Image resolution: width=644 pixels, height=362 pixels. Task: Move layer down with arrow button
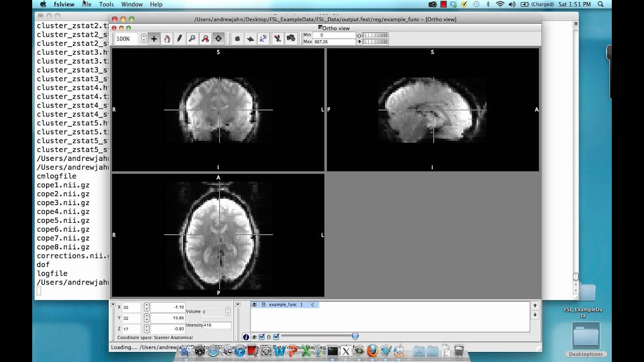[x=535, y=315]
